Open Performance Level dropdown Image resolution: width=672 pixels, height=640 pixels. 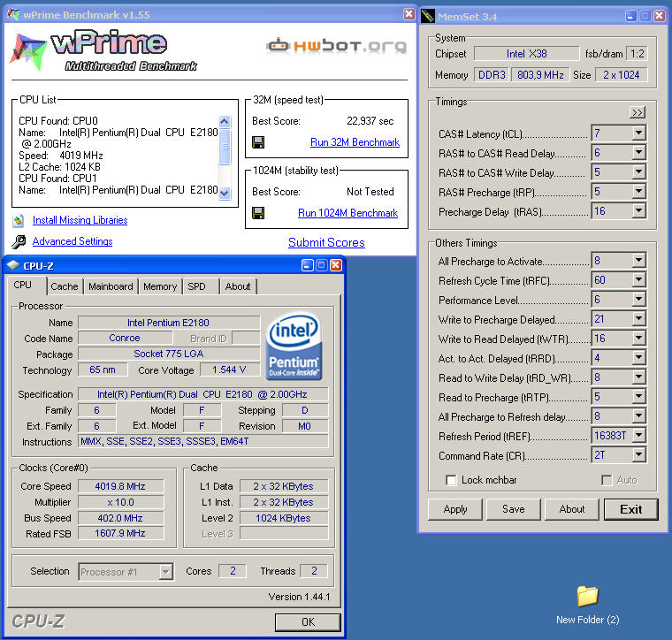tap(638, 300)
